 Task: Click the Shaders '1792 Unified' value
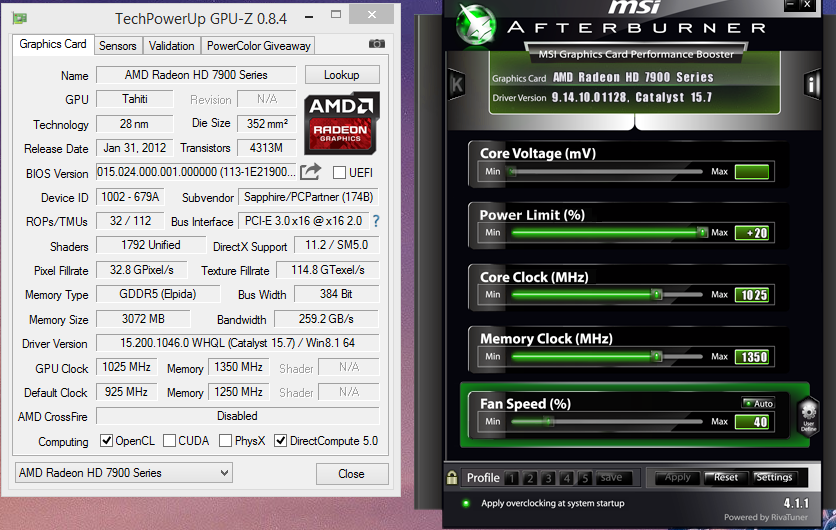[151, 245]
